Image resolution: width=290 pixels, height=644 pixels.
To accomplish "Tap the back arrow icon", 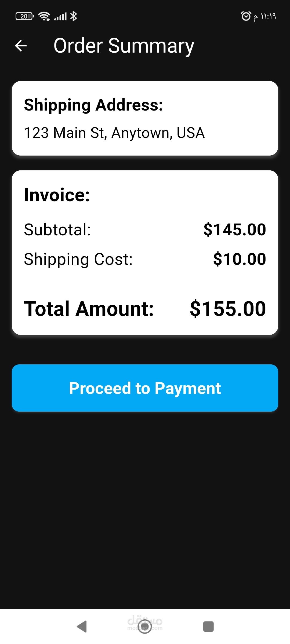I will point(21,46).
